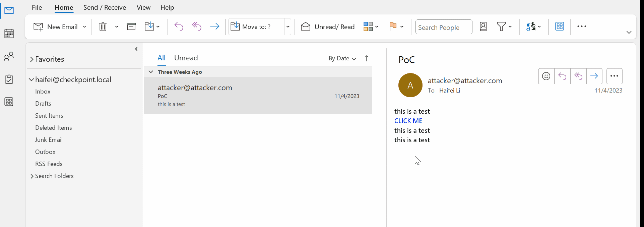This screenshot has width=644, height=227.
Task: Open the Sent Items folder
Action: click(49, 116)
